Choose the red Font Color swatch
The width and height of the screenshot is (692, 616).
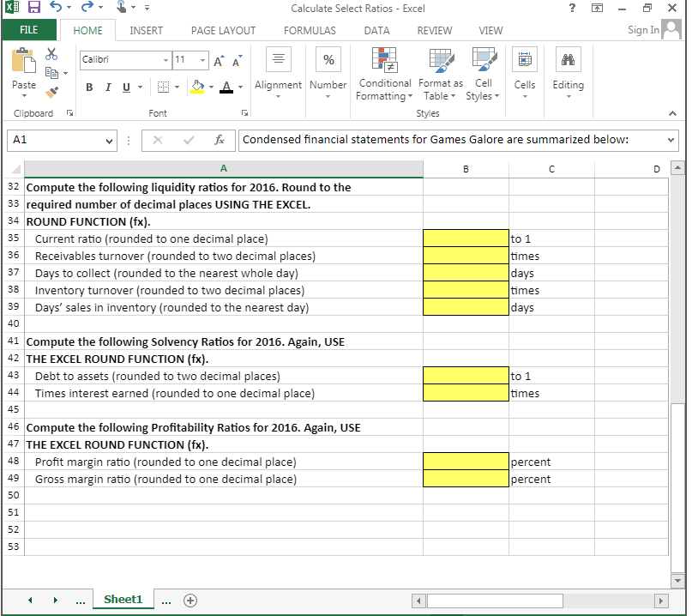[227, 88]
